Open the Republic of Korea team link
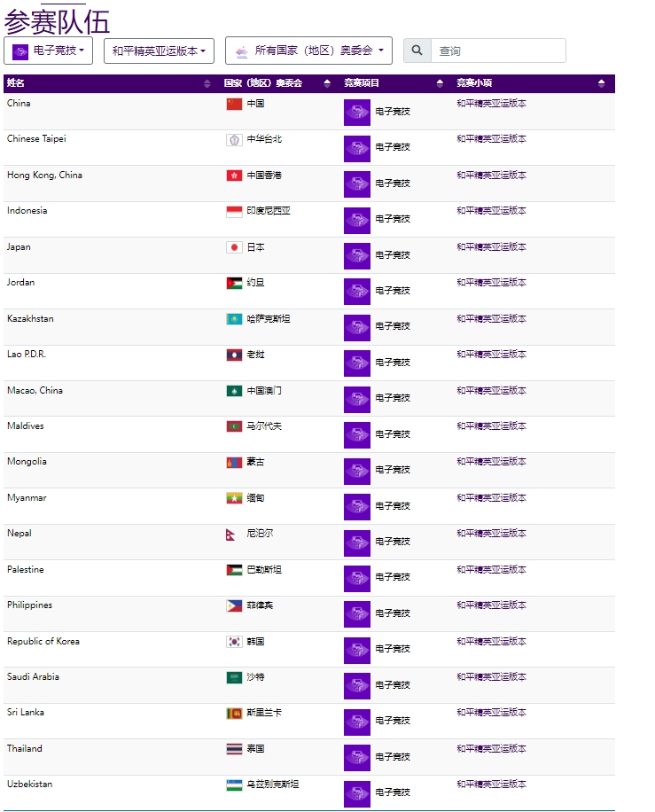 (x=43, y=641)
